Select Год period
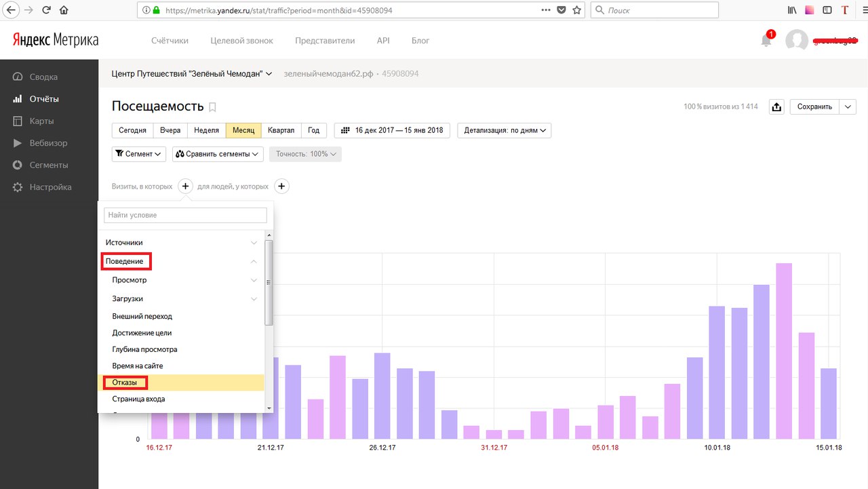The width and height of the screenshot is (868, 489). tap(314, 130)
